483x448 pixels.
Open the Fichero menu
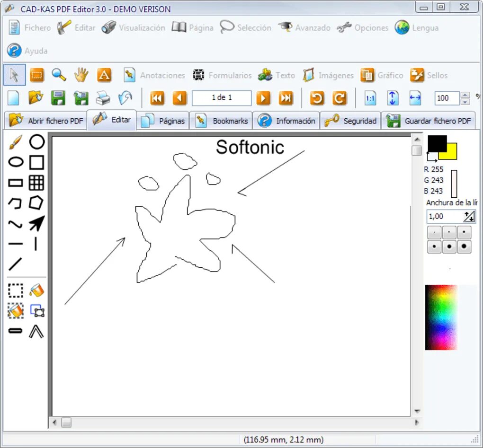[29, 28]
